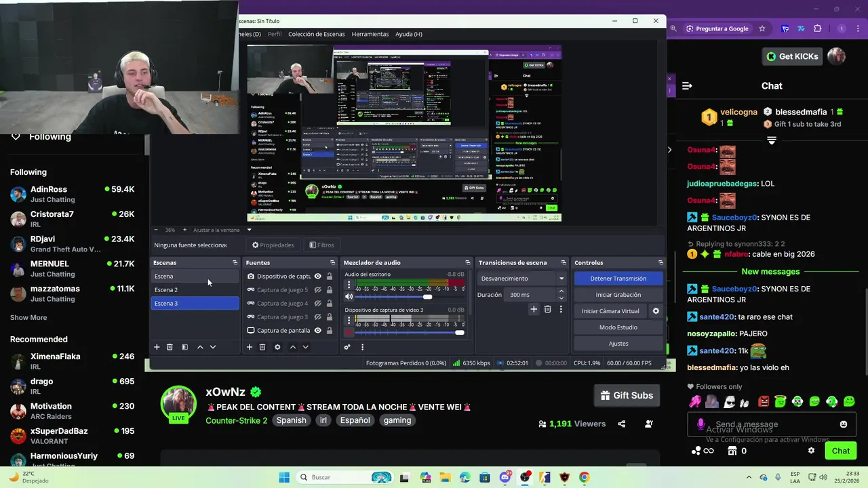Viewport: 868px width, 488px height.
Task: Open Ayuda (H) menu in OBS
Action: (x=409, y=34)
